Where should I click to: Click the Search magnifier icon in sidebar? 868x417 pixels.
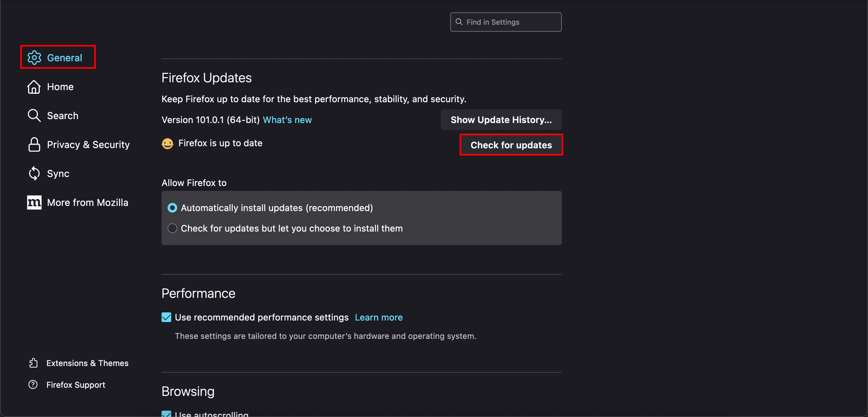pyautogui.click(x=34, y=115)
